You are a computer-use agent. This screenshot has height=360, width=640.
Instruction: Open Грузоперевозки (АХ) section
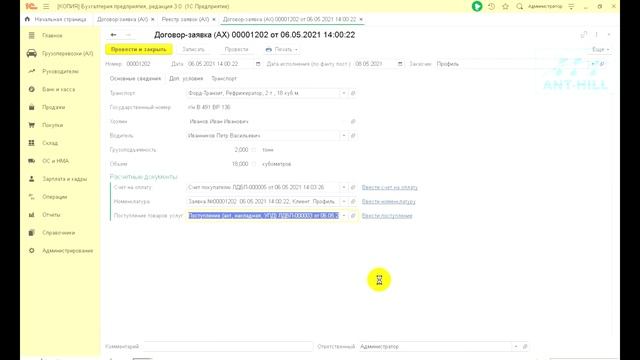pos(60,53)
